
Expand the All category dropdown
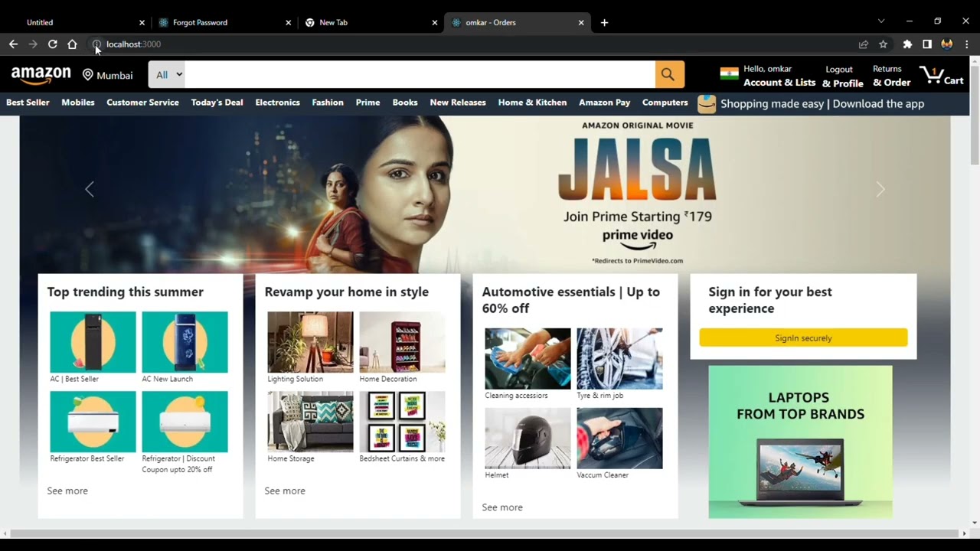coord(167,74)
